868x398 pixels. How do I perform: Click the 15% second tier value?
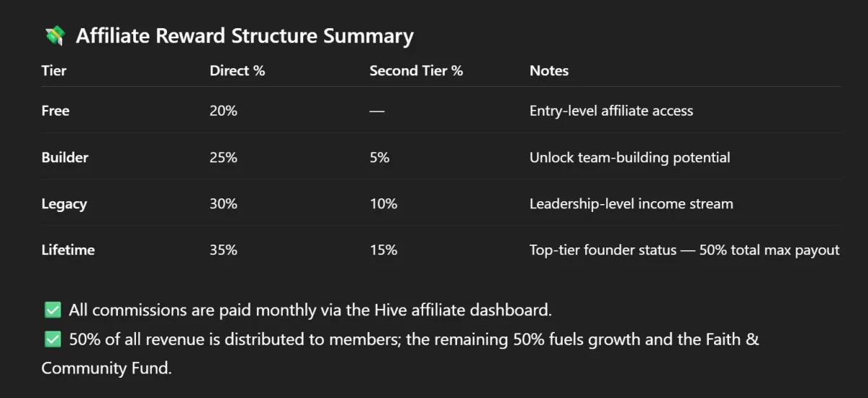pyautogui.click(x=383, y=250)
